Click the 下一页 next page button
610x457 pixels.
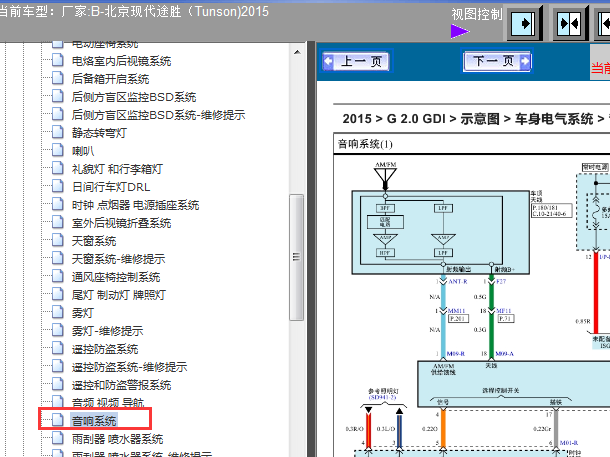click(x=497, y=61)
